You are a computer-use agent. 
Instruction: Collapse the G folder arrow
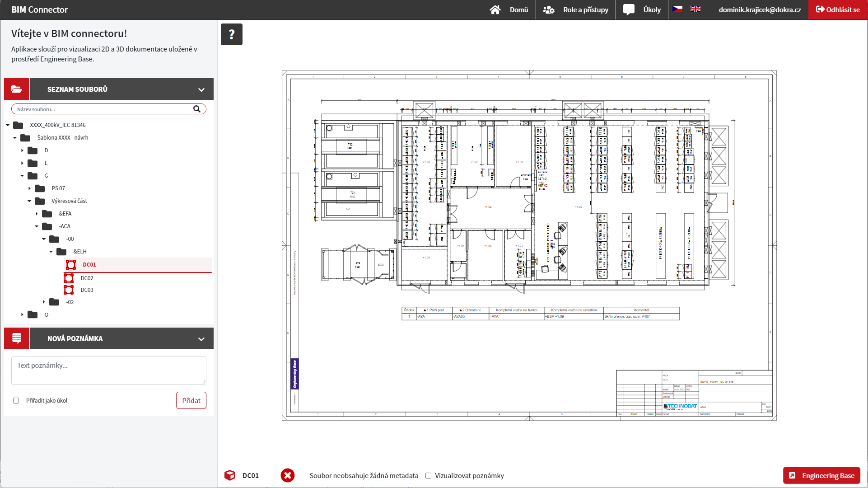(x=22, y=176)
